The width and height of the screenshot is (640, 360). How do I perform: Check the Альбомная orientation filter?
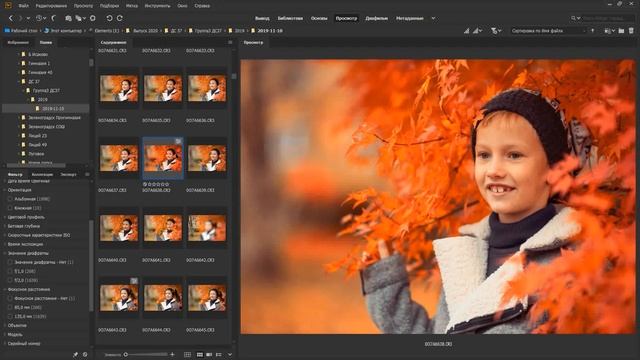[x=10, y=199]
